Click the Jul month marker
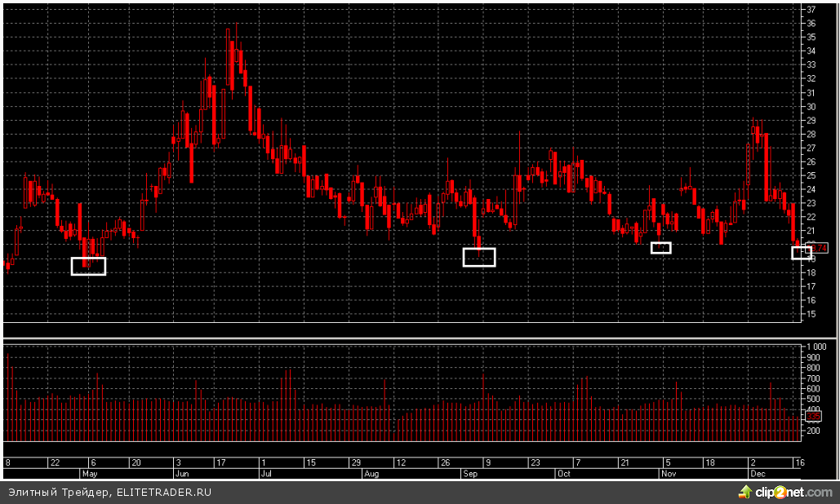The image size is (840, 504). [265, 473]
